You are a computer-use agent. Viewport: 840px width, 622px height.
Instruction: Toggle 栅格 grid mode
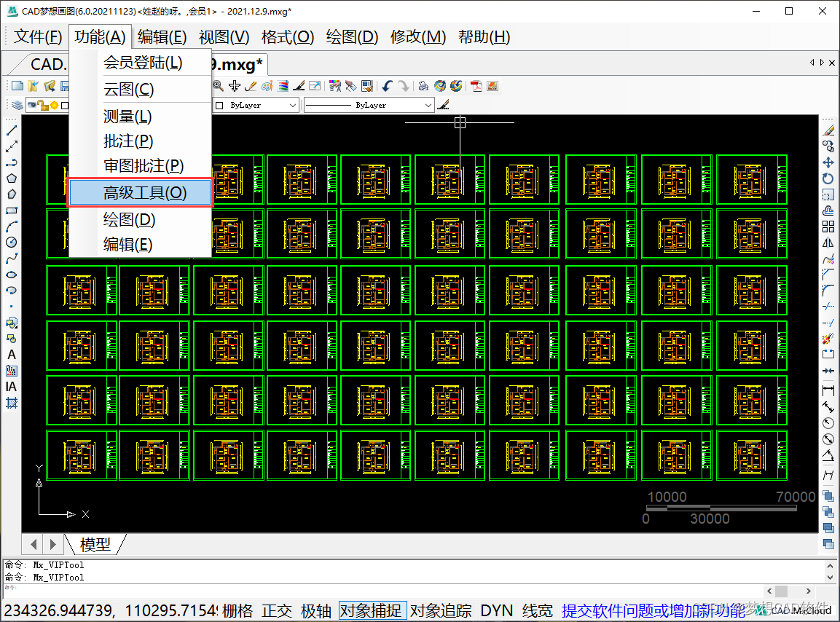pos(238,611)
